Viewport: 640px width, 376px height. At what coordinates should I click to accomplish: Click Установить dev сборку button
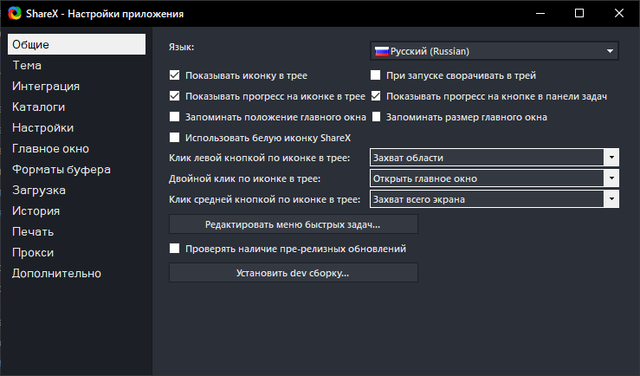pyautogui.click(x=293, y=273)
